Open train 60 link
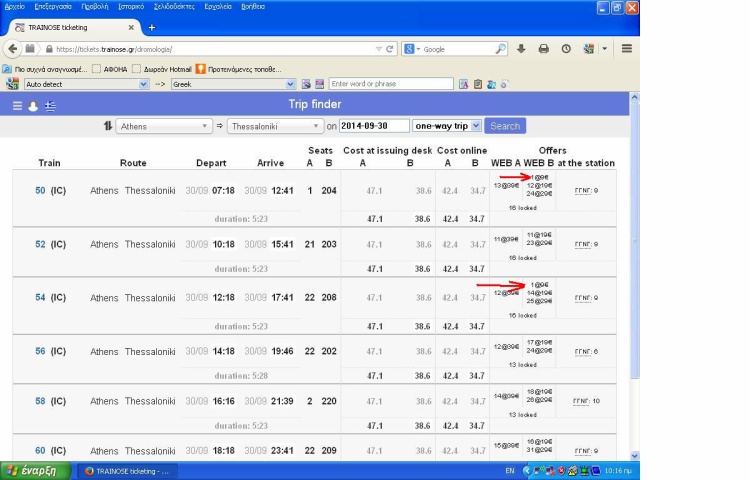750x480 pixels. [x=40, y=450]
